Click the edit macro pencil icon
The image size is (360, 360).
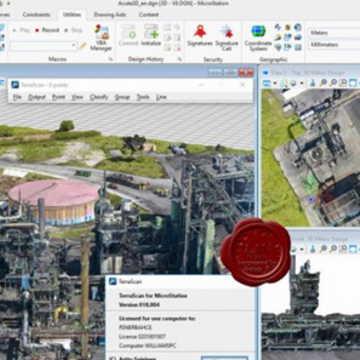pos(83,46)
